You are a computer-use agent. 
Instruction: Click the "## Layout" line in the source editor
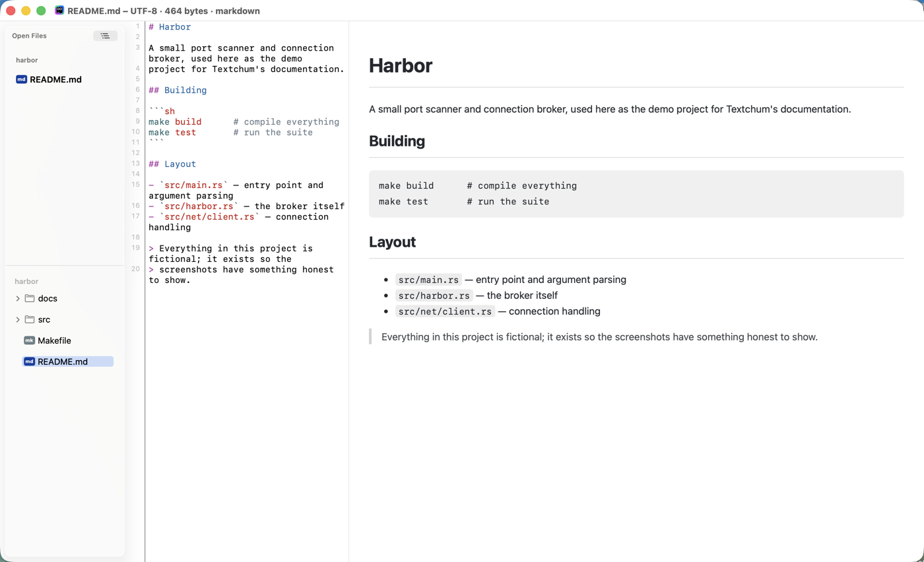[x=172, y=164]
